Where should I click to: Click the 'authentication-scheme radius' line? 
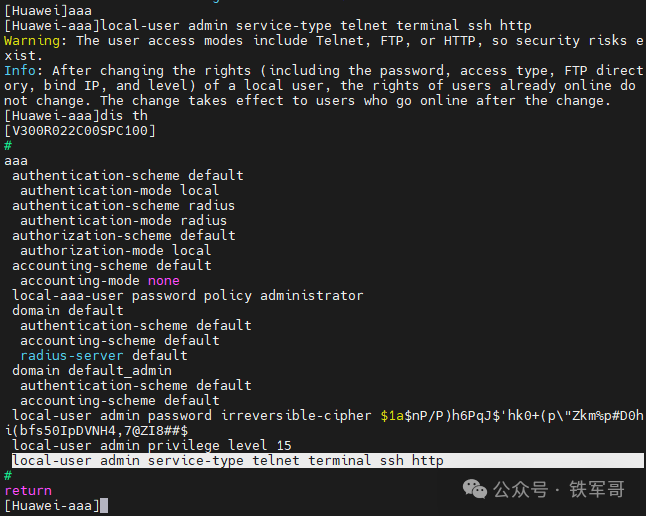tap(124, 206)
